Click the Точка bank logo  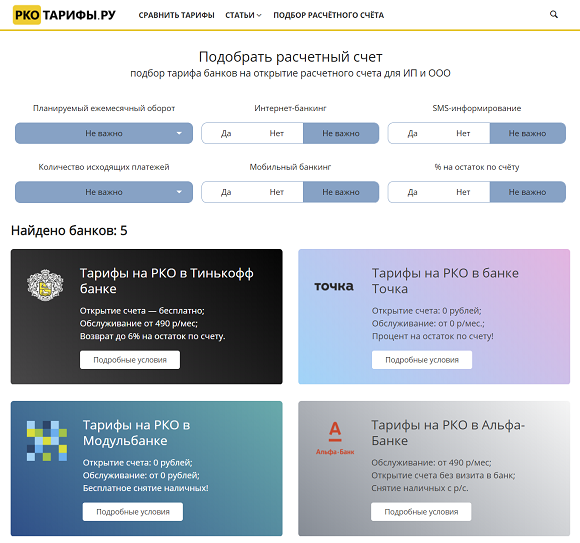(x=334, y=286)
